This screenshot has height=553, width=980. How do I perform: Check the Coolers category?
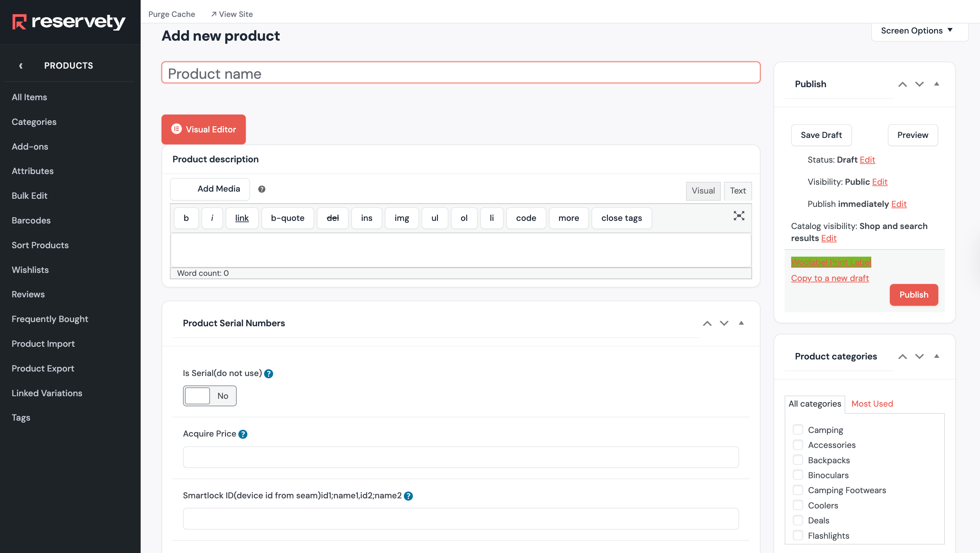798,506
